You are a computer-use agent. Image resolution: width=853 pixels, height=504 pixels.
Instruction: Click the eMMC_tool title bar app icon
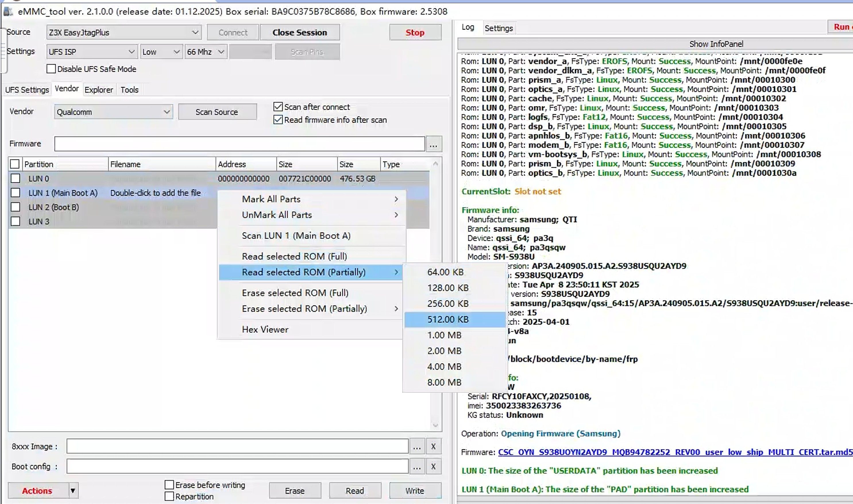8,11
